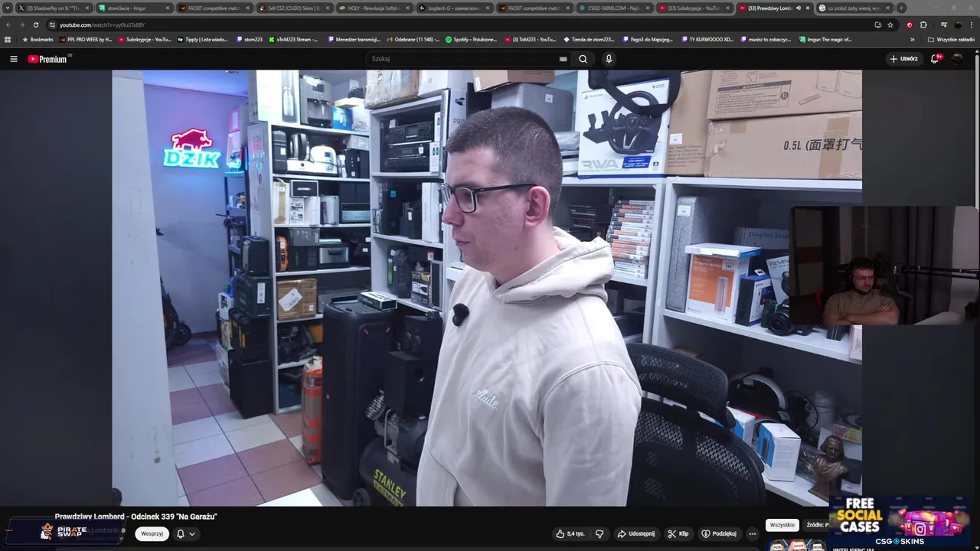Share the video via Udostępnij
Screen dimensions: 980x551
pyautogui.click(x=635, y=533)
